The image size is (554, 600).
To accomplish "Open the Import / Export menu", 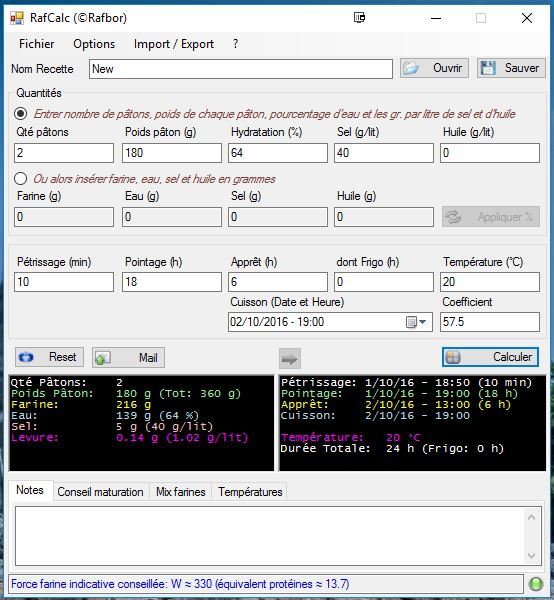I will [x=174, y=44].
